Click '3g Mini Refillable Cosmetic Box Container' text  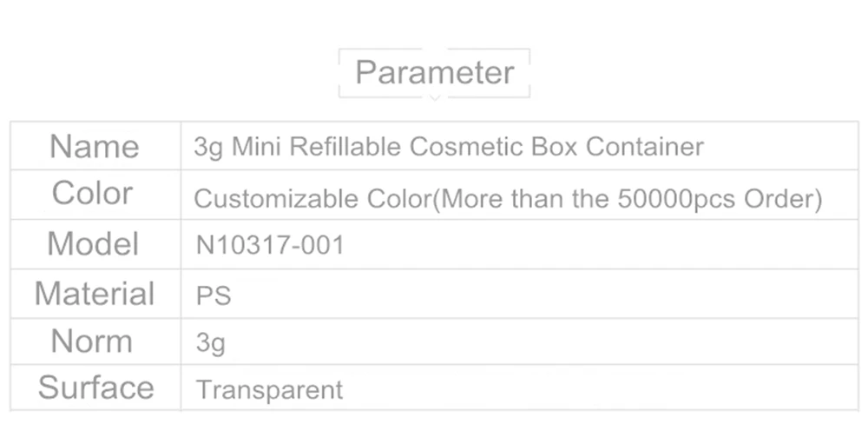click(449, 148)
